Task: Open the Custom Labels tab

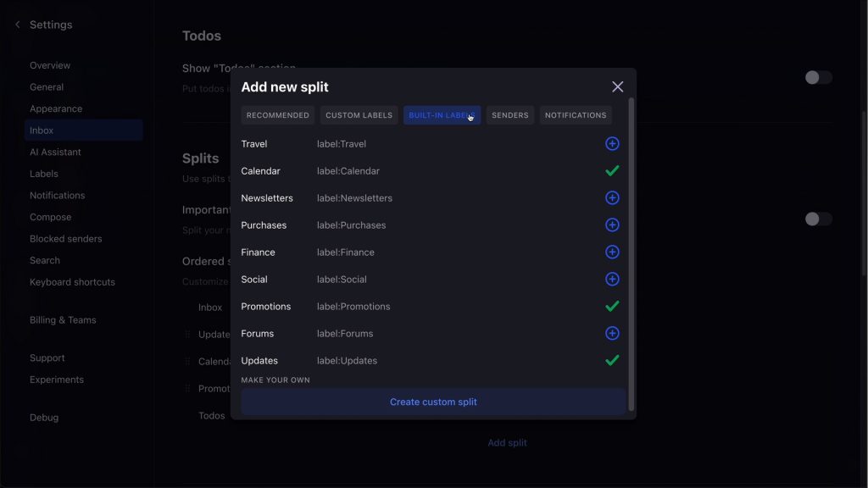Action: [x=359, y=115]
